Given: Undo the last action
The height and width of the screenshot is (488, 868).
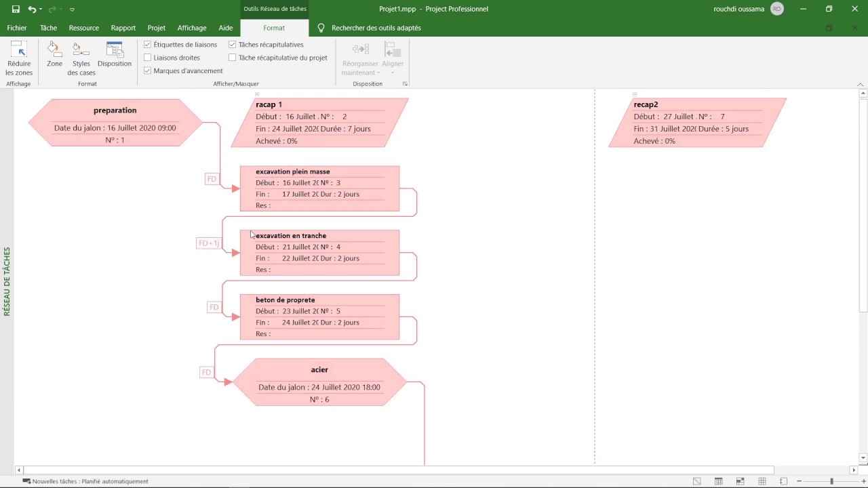Looking at the screenshot, I should pos(32,9).
